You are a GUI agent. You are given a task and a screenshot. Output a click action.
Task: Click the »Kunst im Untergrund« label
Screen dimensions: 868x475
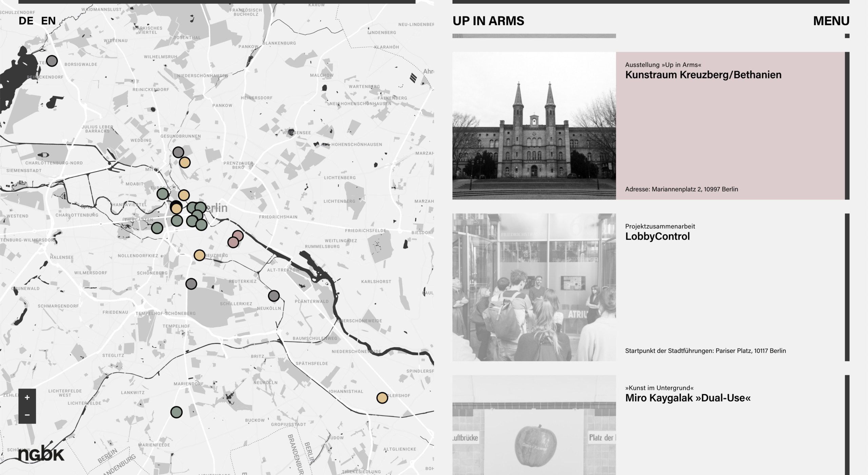click(659, 388)
